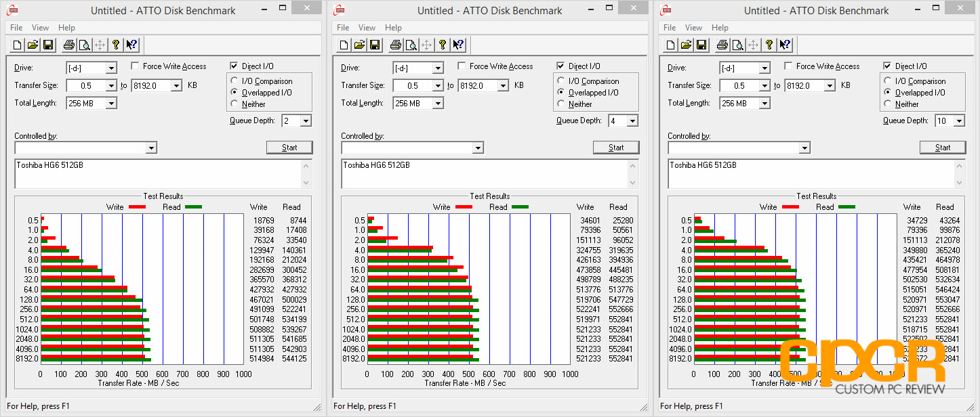Open View menu in right window
980x417 pixels.
pos(693,28)
